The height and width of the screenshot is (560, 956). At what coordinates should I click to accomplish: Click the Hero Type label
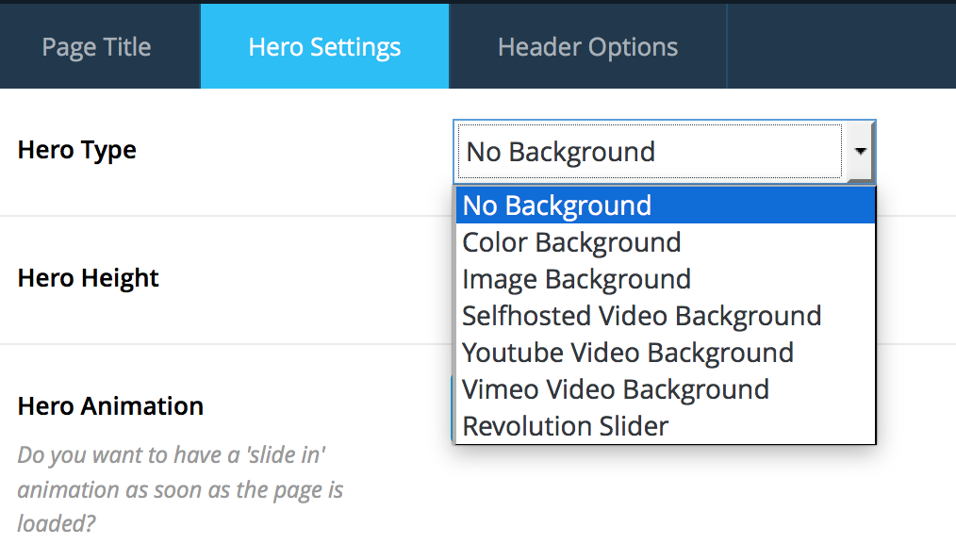click(x=76, y=151)
